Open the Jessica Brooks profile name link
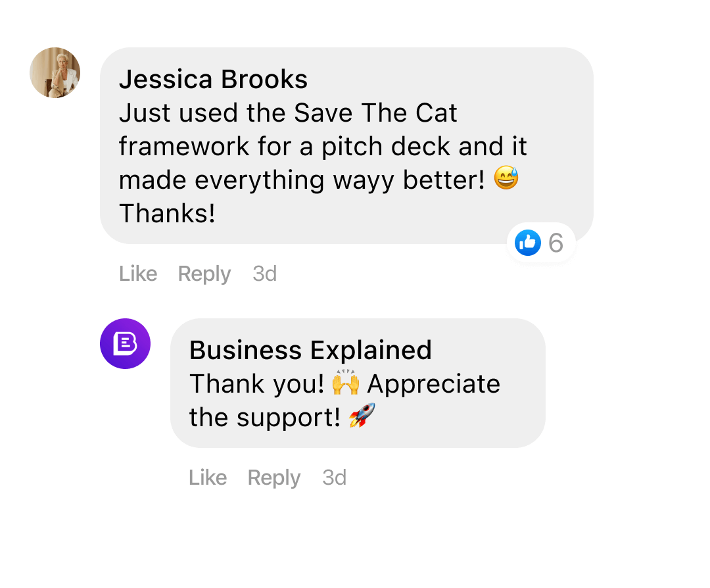The height and width of the screenshot is (588, 710). click(x=213, y=80)
